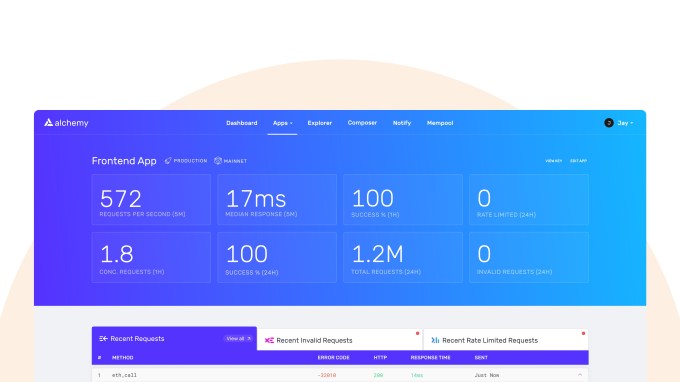
Task: Click the Production label
Action: pyautogui.click(x=190, y=161)
